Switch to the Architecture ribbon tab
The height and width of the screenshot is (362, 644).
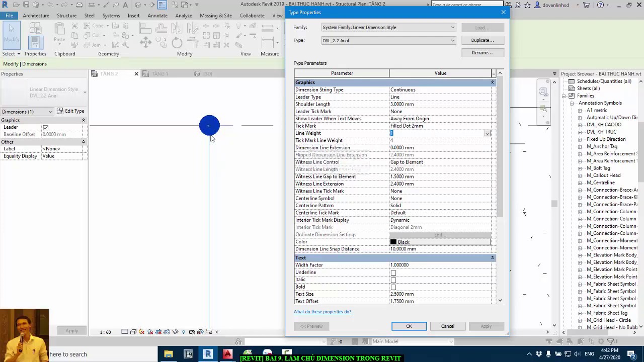[x=36, y=16]
